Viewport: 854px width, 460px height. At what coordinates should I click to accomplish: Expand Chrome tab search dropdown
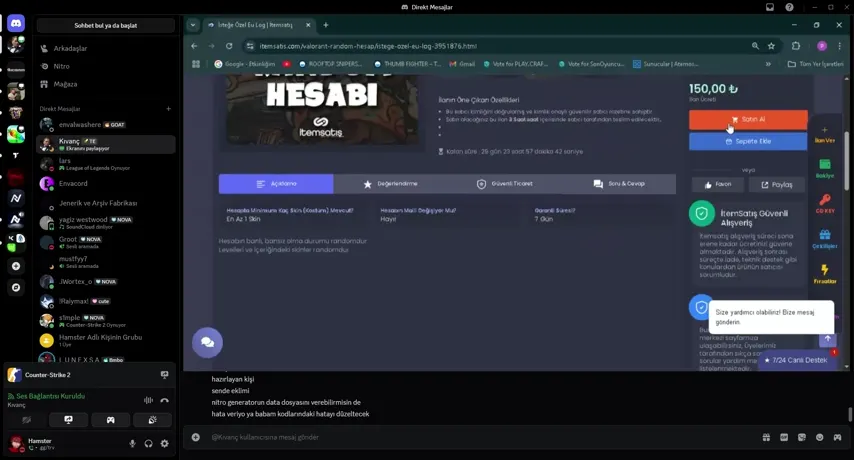pyautogui.click(x=193, y=25)
